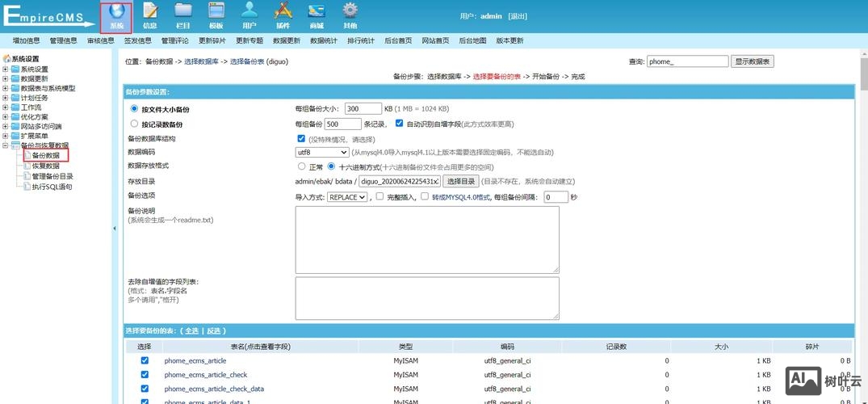The image size is (868, 404).
Task: Open 增加信息 in the shortcut bar
Action: pos(27,40)
